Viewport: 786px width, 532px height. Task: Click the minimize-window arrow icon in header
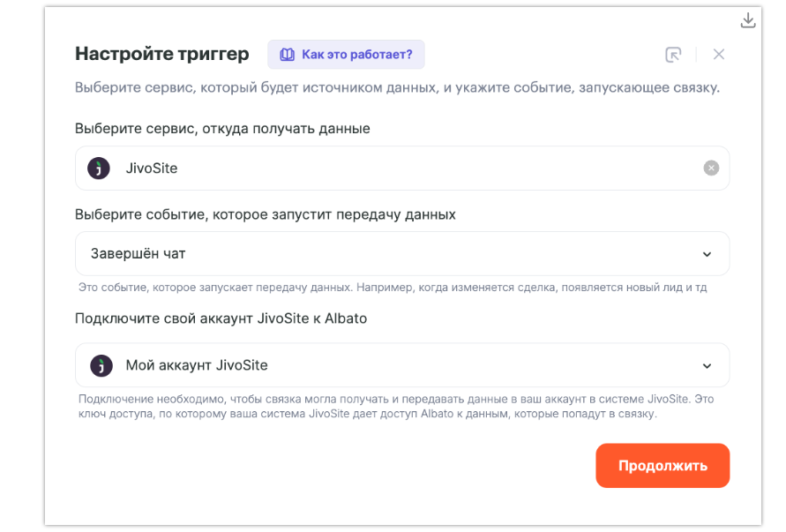[673, 55]
